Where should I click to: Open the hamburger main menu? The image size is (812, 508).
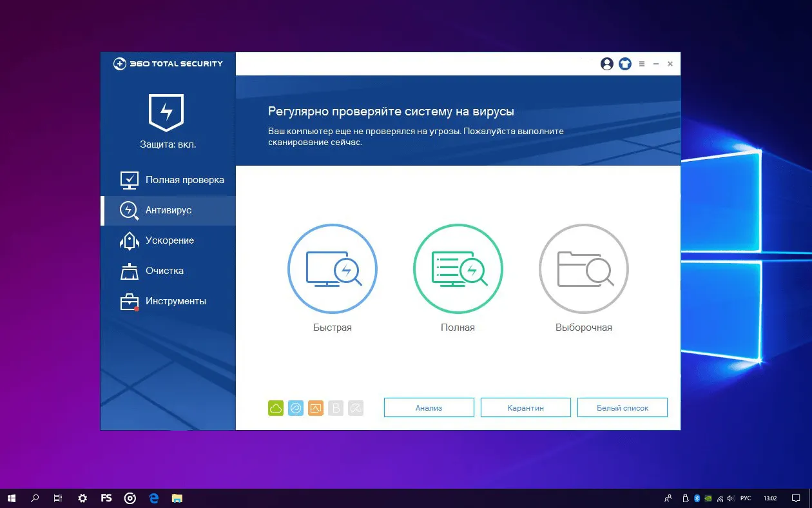coord(642,64)
